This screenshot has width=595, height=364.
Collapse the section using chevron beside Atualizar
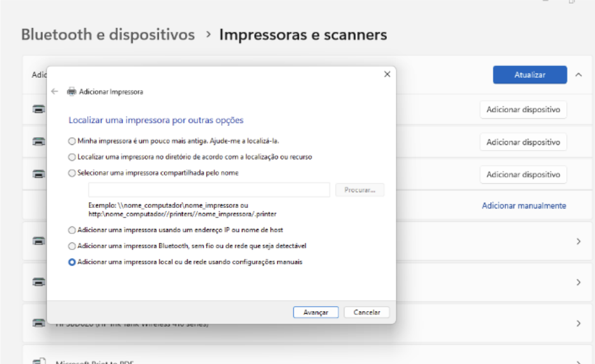[x=579, y=75]
